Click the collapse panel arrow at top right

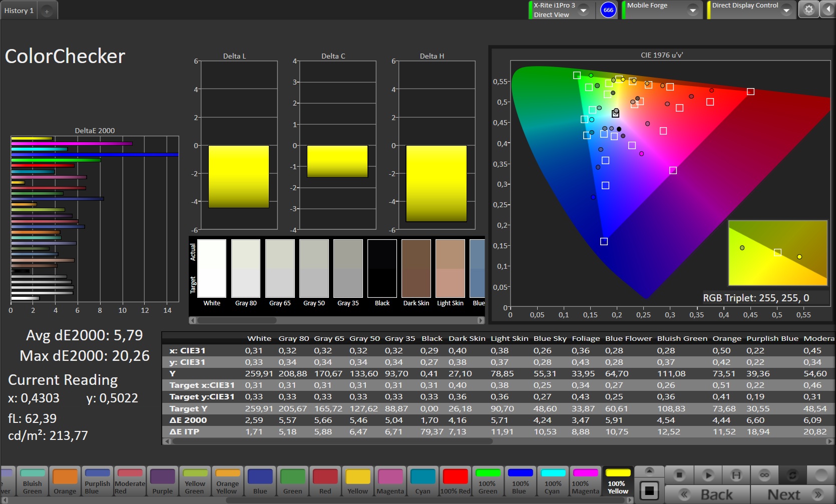[x=828, y=10]
